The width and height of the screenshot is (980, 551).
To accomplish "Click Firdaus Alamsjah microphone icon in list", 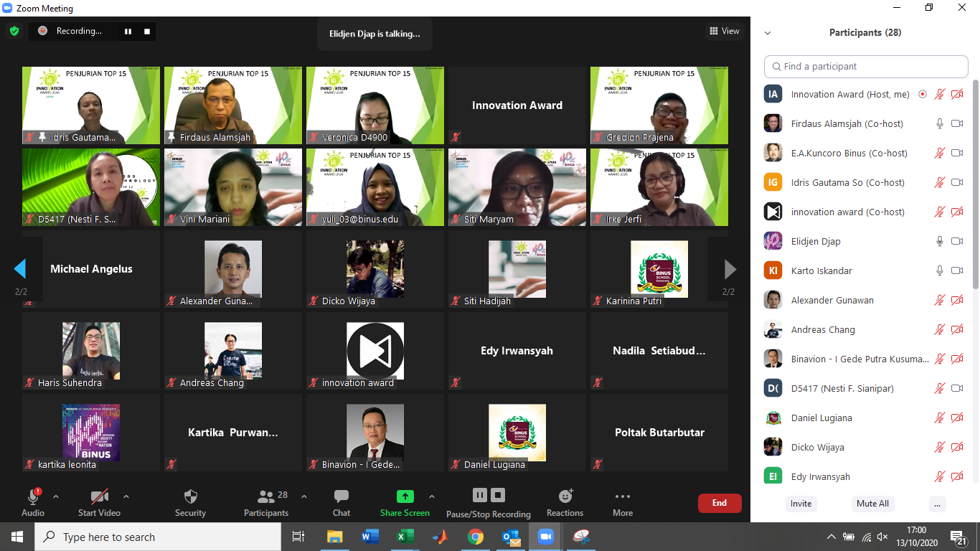I will 940,123.
